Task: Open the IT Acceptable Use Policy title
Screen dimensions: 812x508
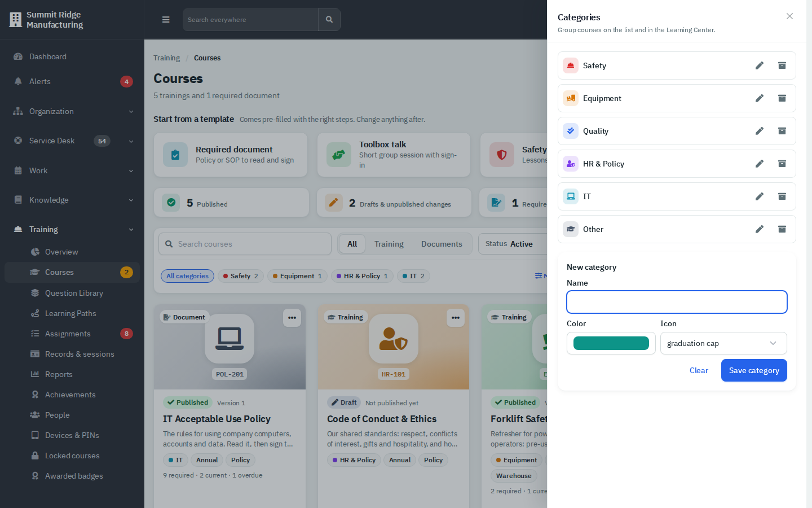Action: [x=217, y=419]
